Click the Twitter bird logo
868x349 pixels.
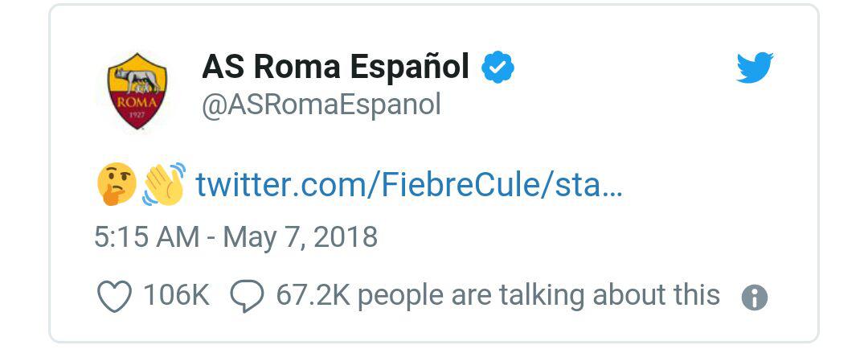click(x=755, y=67)
